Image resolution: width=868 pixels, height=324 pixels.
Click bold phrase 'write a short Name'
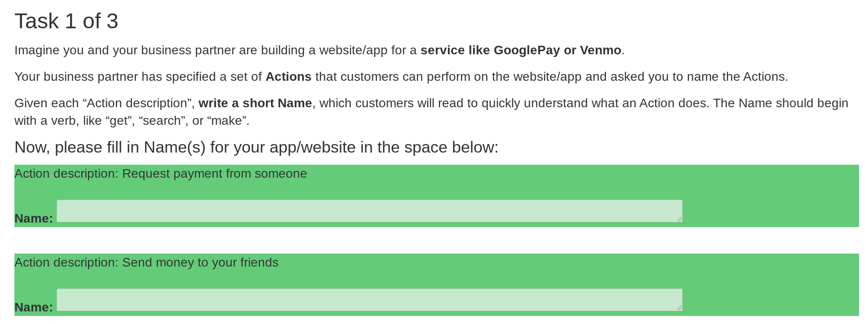(x=255, y=103)
